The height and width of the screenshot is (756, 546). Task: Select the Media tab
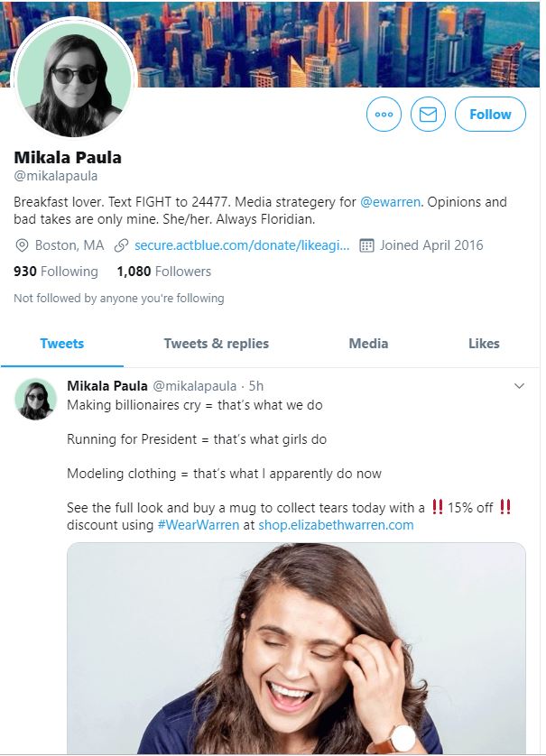[368, 344]
